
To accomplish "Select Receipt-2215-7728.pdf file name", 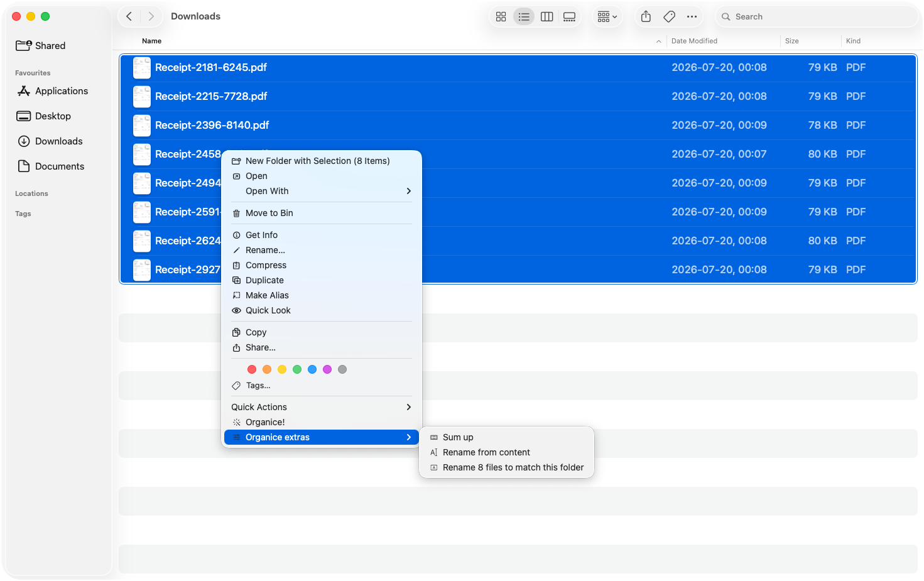I will (211, 96).
